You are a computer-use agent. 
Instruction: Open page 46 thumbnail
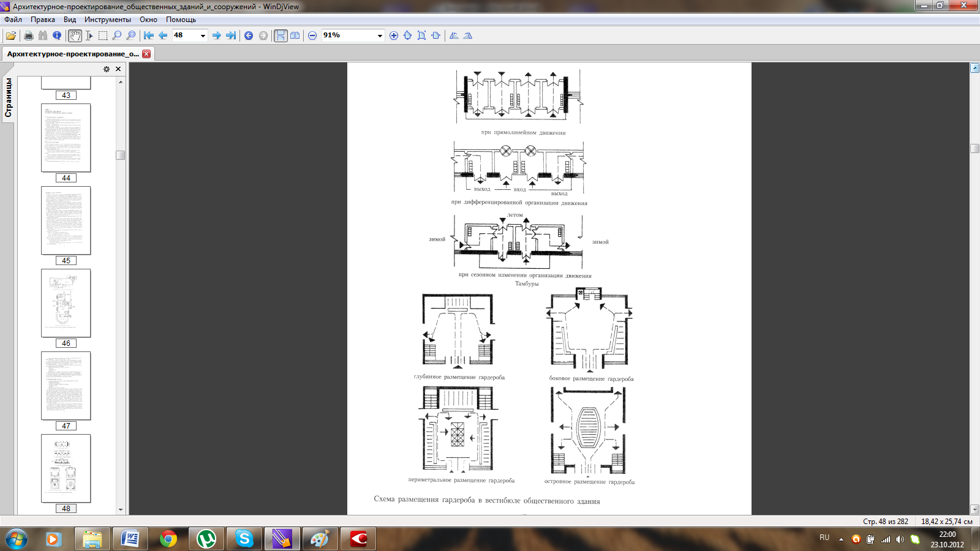(x=66, y=303)
